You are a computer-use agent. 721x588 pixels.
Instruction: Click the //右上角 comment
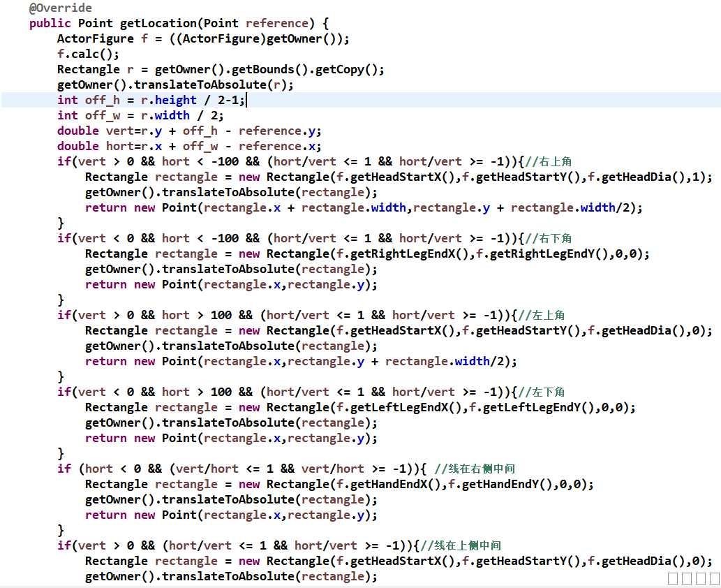click(549, 162)
